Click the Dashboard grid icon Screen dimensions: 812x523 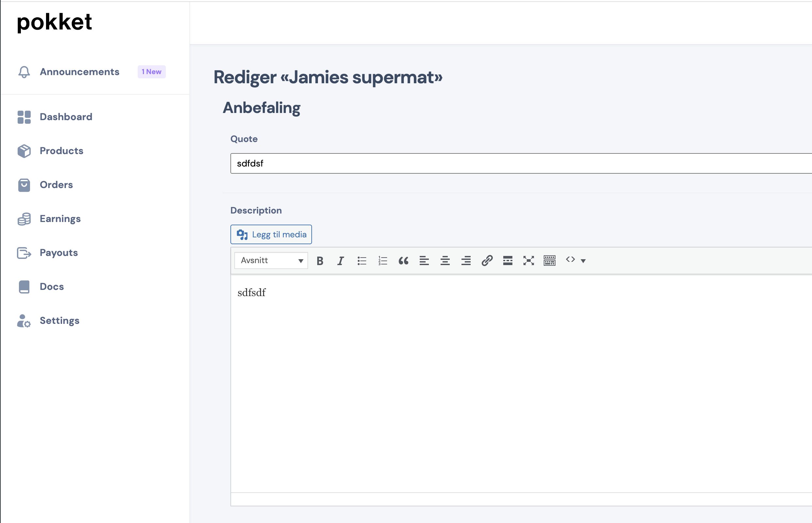[24, 117]
